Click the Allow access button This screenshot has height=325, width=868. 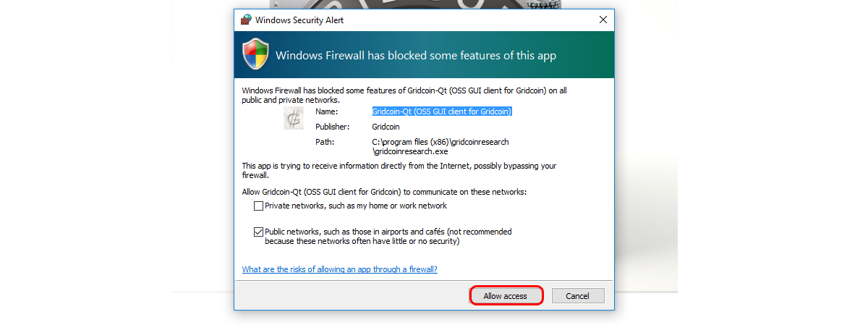[506, 296]
